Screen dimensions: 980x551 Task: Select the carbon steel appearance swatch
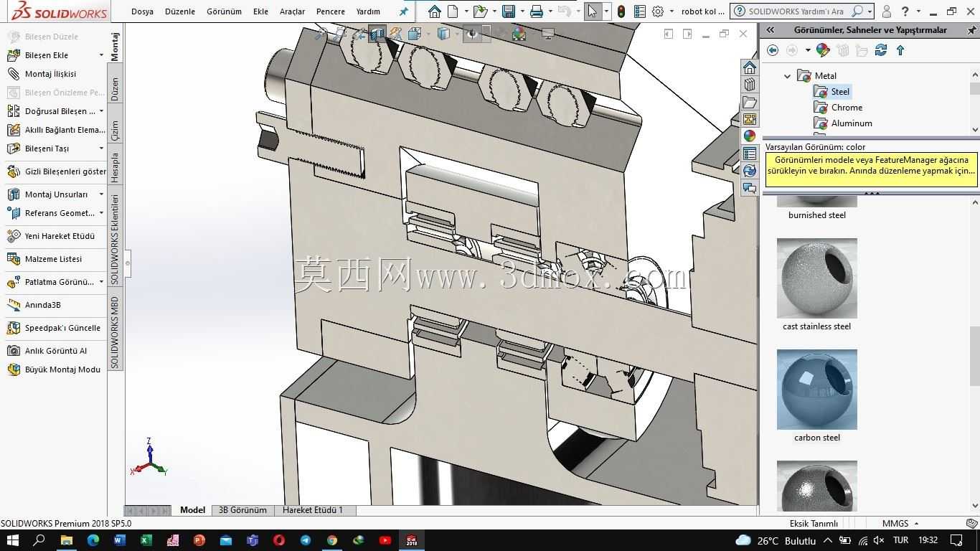pos(817,390)
